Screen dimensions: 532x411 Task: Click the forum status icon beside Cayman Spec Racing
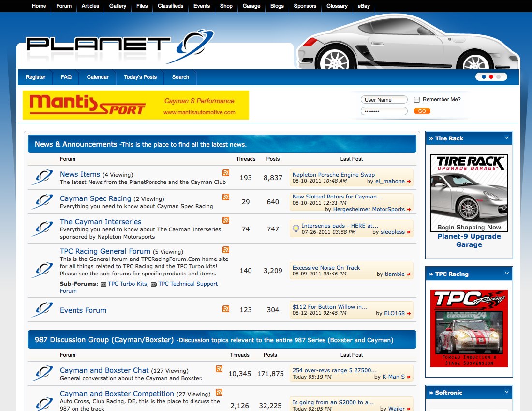pyautogui.click(x=43, y=201)
